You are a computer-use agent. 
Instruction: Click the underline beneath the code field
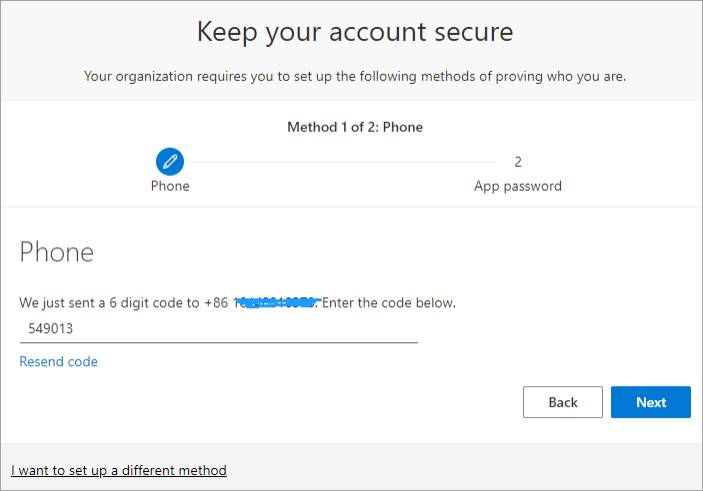coord(219,343)
